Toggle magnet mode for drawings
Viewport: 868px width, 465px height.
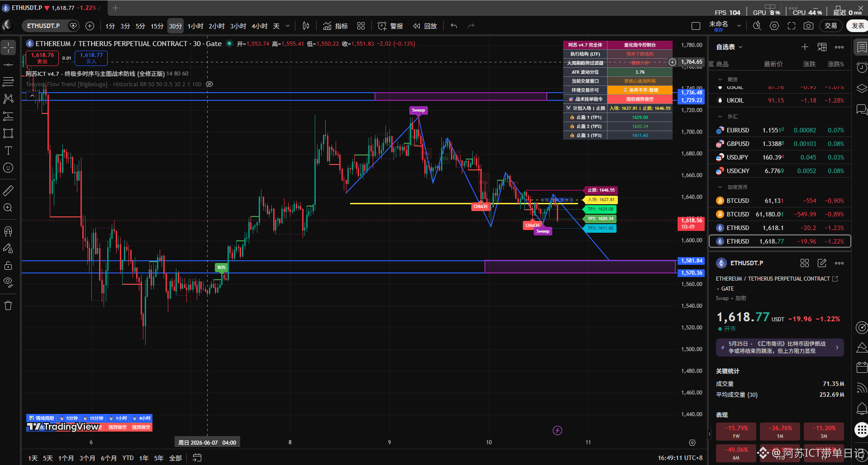point(8,231)
